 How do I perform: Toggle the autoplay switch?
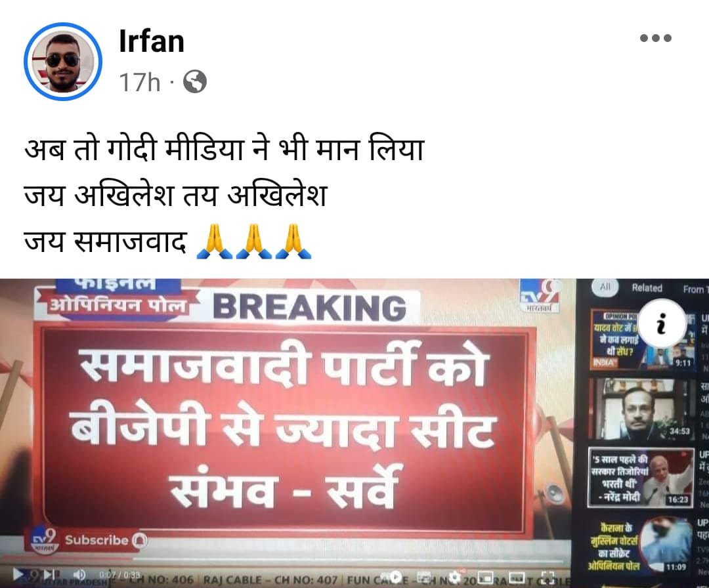click(396, 577)
